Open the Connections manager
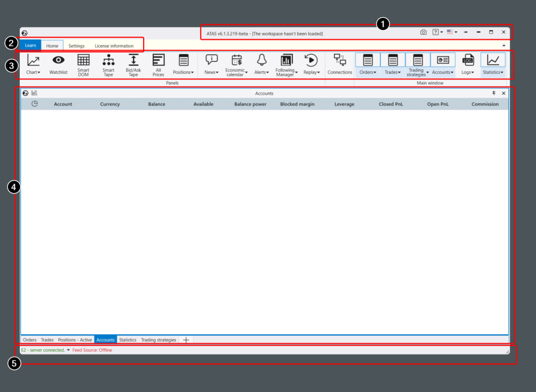536x392 pixels. [x=340, y=64]
